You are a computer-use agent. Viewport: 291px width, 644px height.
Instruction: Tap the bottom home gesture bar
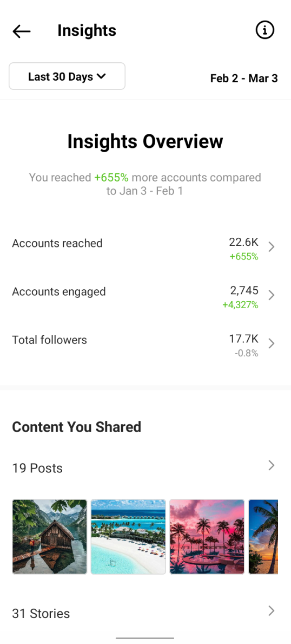[x=145, y=638]
